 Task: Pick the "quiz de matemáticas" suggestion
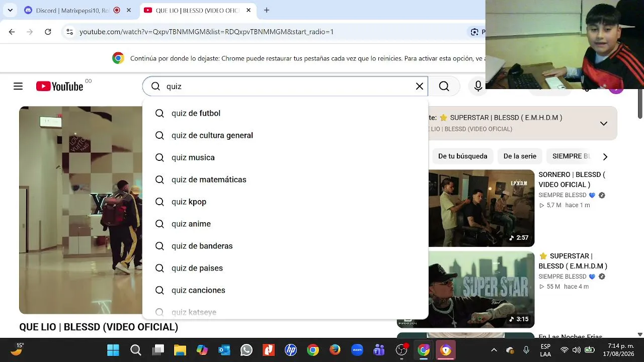click(285, 179)
